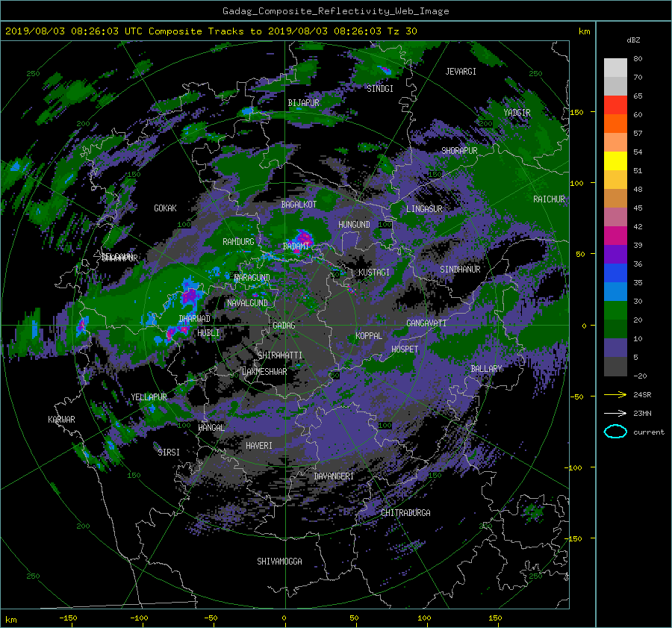Click the KARWAR city label
672x628 pixels.
[61, 420]
